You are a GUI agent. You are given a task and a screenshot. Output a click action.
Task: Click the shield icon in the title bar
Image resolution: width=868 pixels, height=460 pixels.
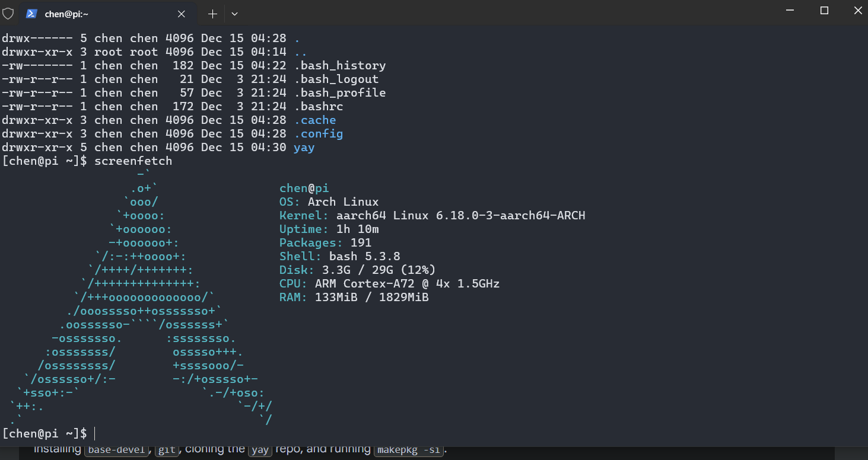pyautogui.click(x=8, y=14)
